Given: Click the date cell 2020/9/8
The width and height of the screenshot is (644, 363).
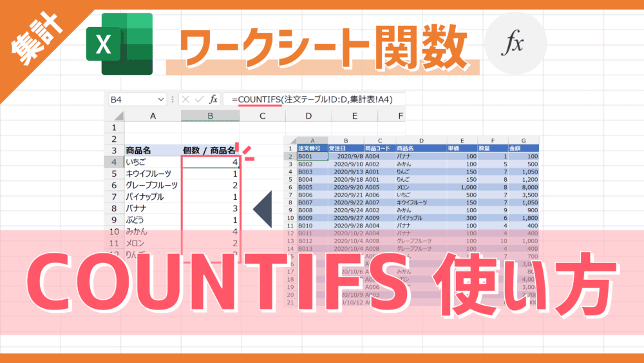Looking at the screenshot, I should [346, 156].
